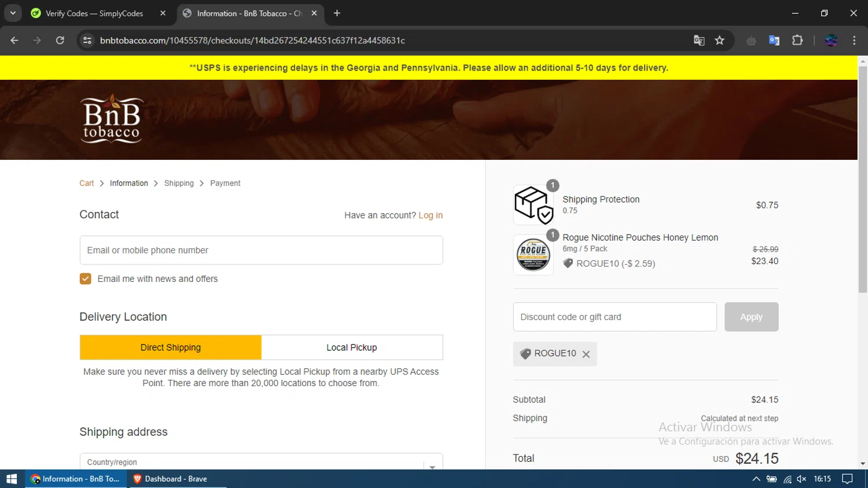View site information icon in address bar
Viewport: 868px width, 488px height.
tap(87, 41)
